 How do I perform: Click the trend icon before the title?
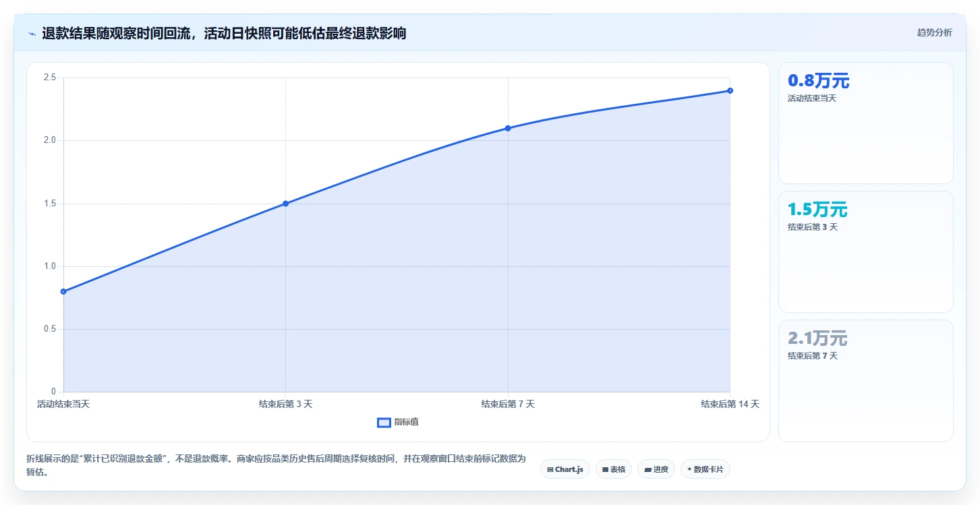coord(32,34)
